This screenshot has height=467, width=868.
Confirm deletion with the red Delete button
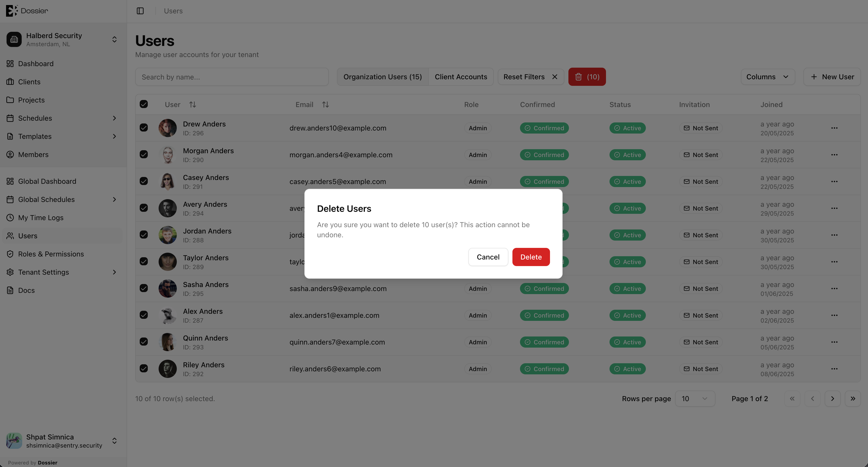pyautogui.click(x=531, y=257)
